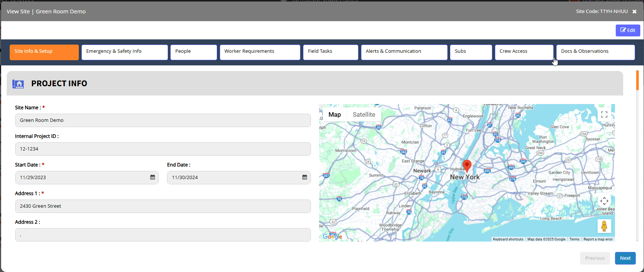This screenshot has width=644, height=272.
Task: Click the map camera pan control
Action: point(604,201)
